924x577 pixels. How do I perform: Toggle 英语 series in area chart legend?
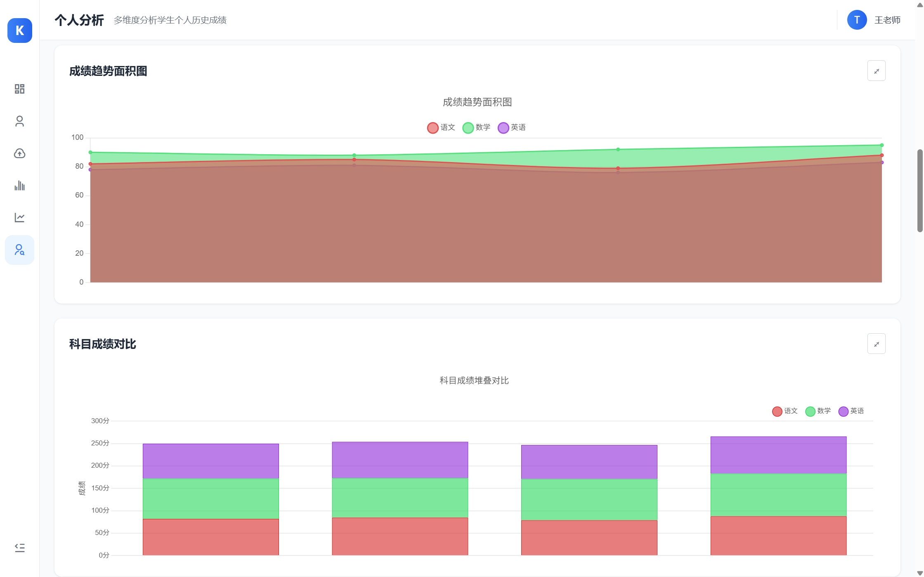pyautogui.click(x=512, y=127)
